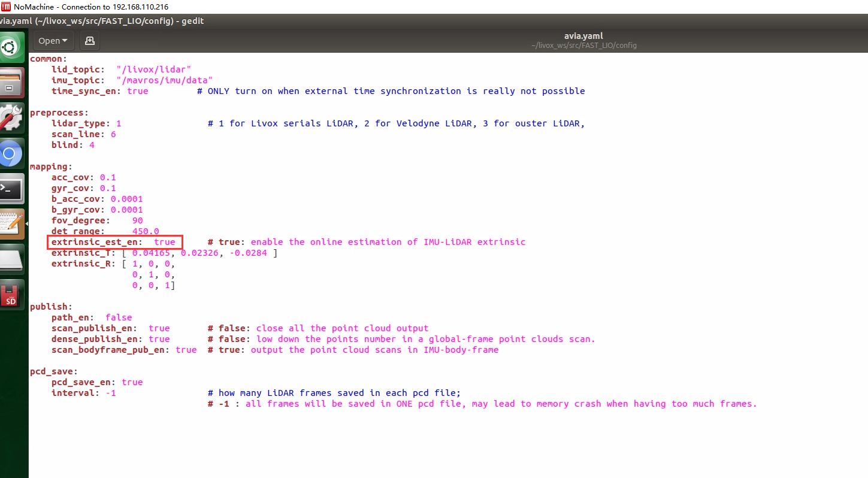
Task: Place cursor on "/livox/lidar" topic value
Action: (153, 69)
